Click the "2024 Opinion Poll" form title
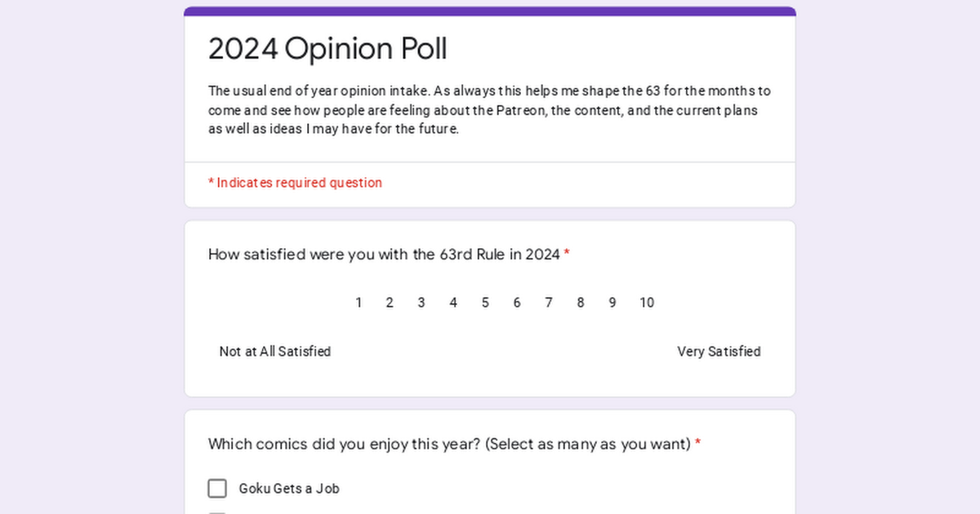 point(327,49)
